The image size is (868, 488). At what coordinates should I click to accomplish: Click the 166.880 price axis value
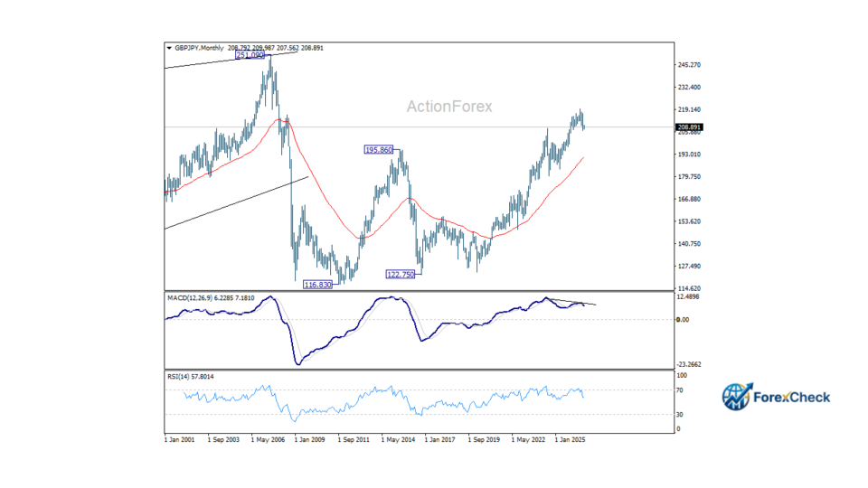[x=689, y=199]
